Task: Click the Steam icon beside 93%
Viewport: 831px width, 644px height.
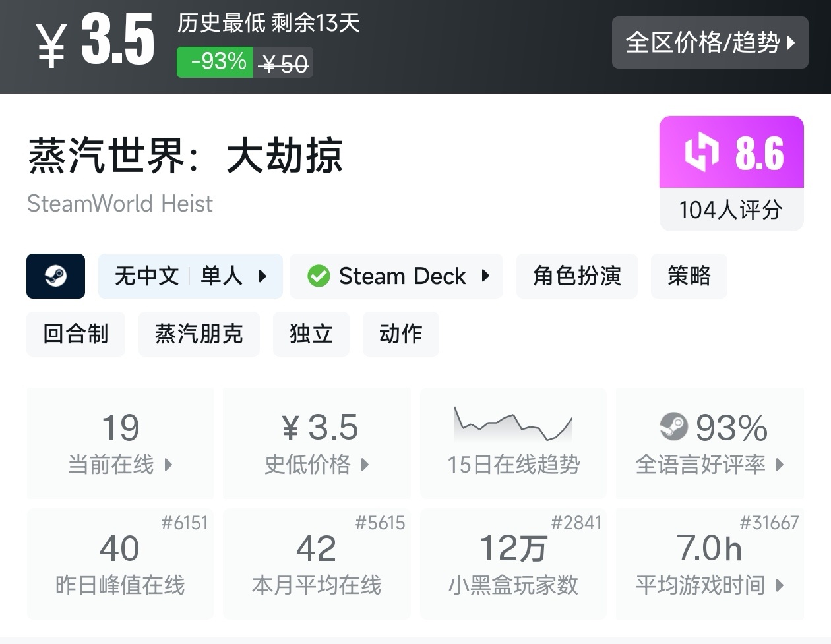Action: tap(674, 427)
